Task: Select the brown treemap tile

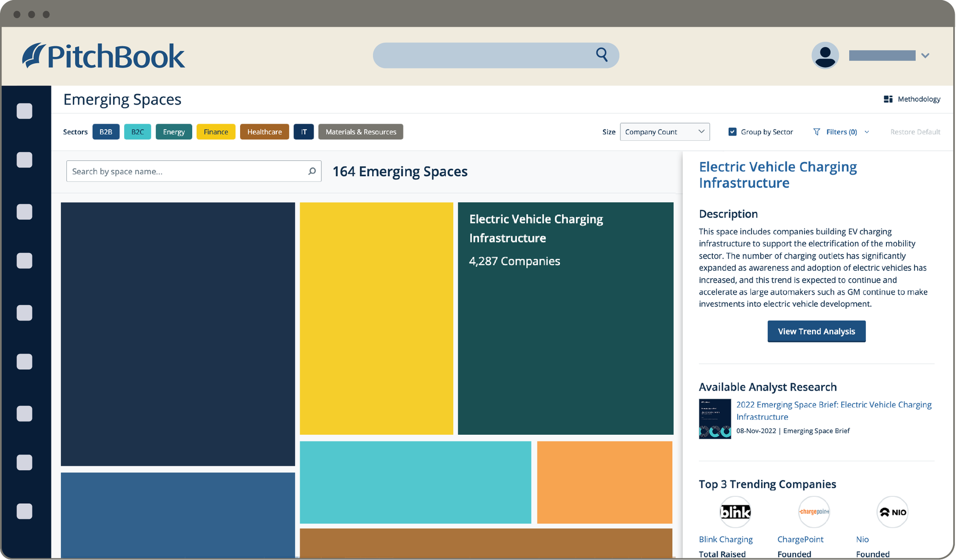Action: tap(486, 543)
